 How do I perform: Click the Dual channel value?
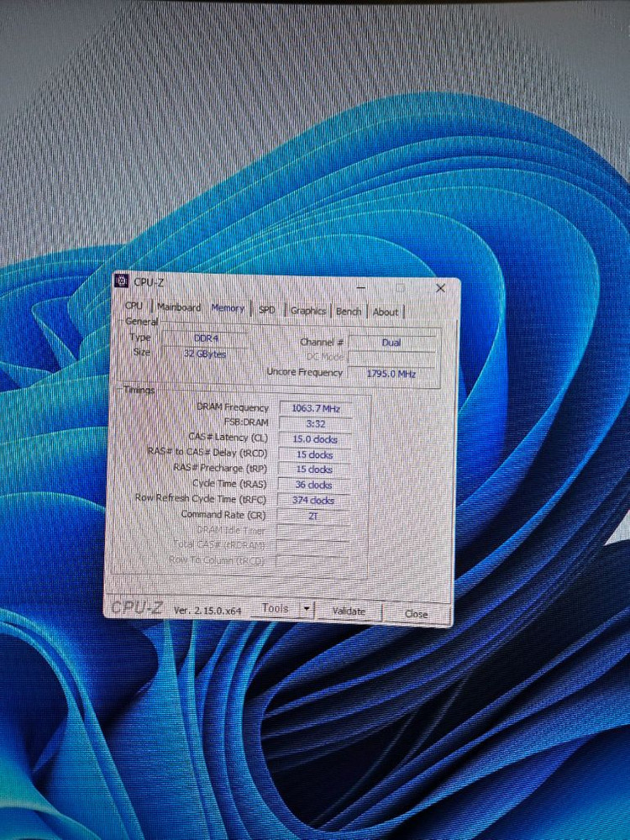click(391, 343)
